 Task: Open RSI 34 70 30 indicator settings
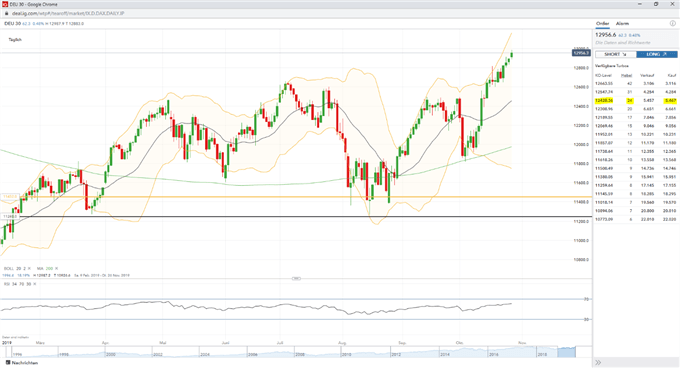tap(17, 284)
